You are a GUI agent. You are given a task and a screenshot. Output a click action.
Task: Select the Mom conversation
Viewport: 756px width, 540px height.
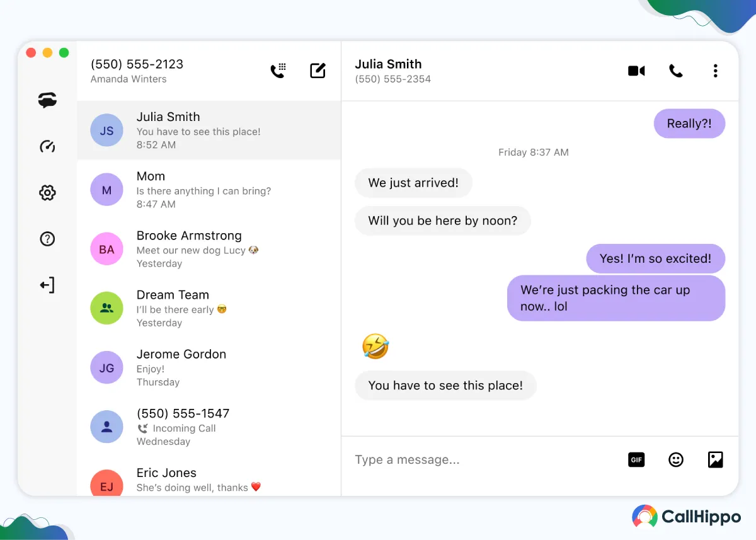(x=209, y=190)
